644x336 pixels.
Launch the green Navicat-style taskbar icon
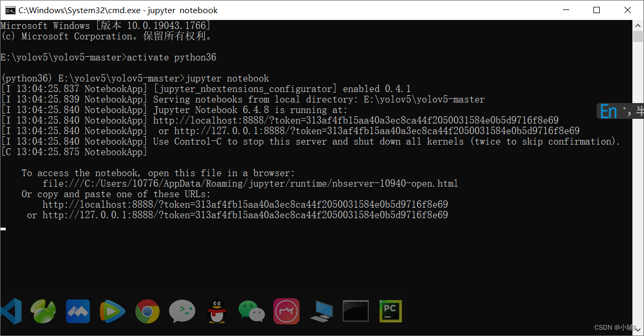click(43, 311)
